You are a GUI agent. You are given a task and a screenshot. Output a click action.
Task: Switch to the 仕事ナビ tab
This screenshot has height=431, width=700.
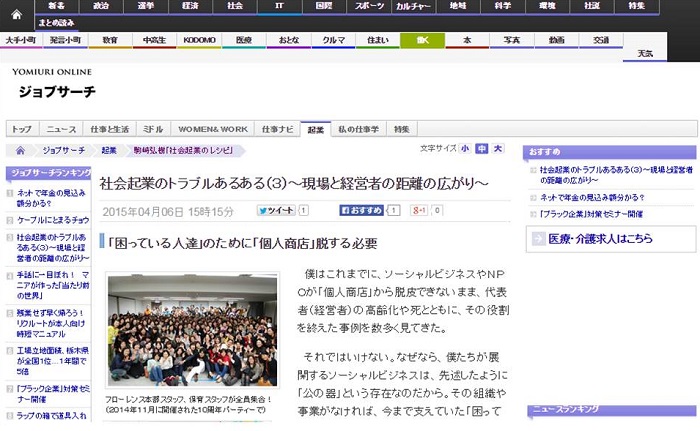(x=277, y=130)
